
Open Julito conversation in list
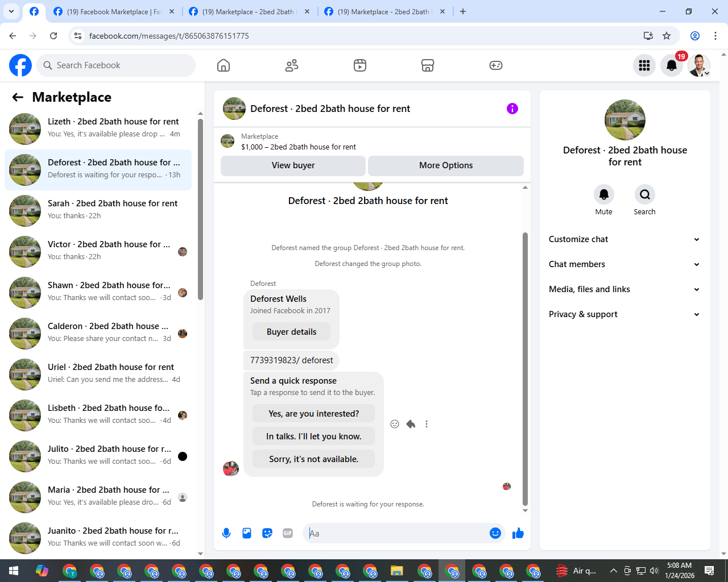click(x=98, y=456)
